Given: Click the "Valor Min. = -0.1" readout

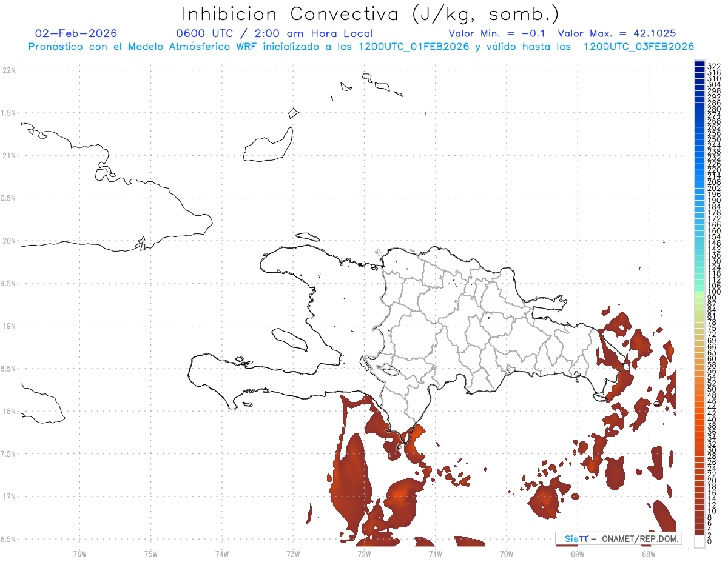Looking at the screenshot, I should [497, 33].
